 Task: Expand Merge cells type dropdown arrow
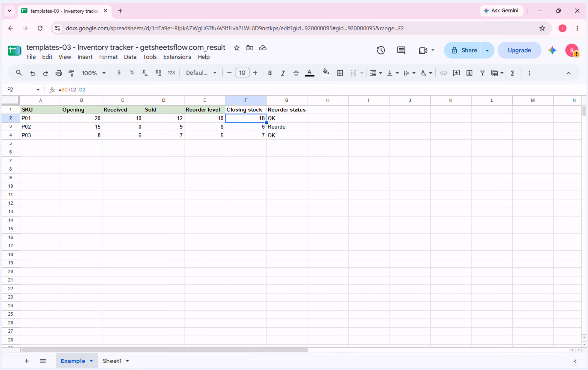click(362, 73)
